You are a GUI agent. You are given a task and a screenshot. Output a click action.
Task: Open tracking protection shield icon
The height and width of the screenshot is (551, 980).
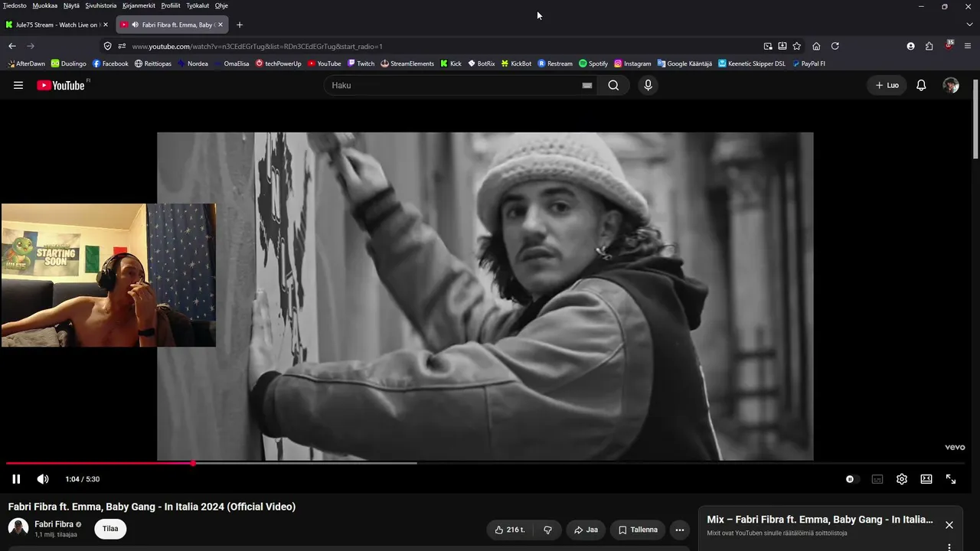(x=108, y=46)
